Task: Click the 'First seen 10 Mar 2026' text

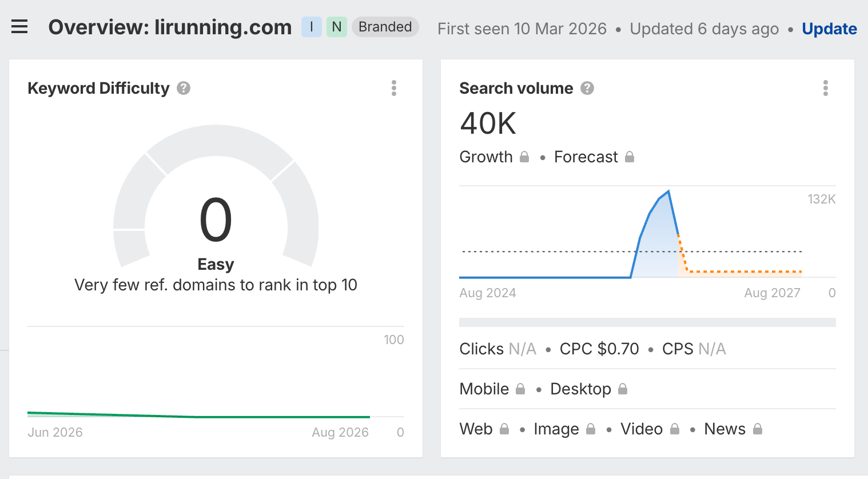Action: coord(522,29)
